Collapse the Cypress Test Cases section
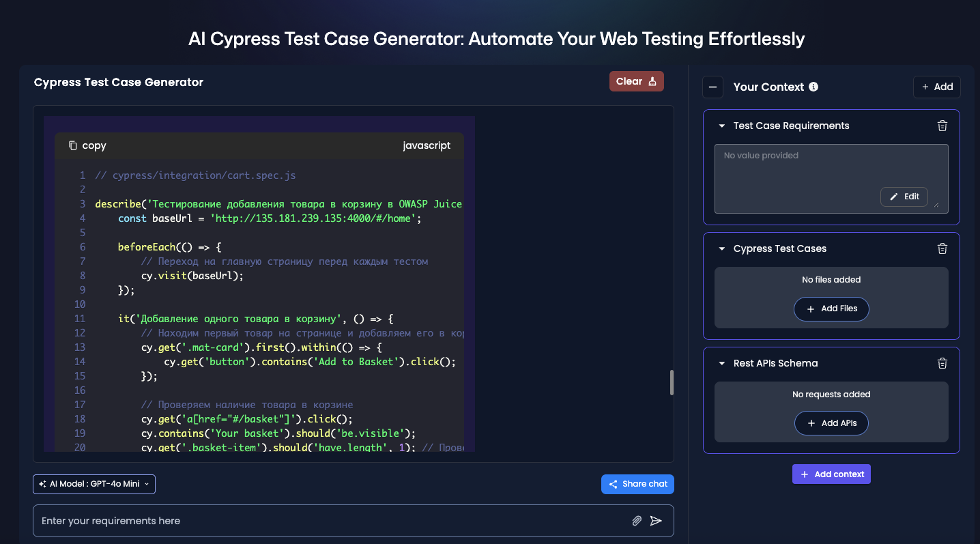The width and height of the screenshot is (980, 544). 722,248
